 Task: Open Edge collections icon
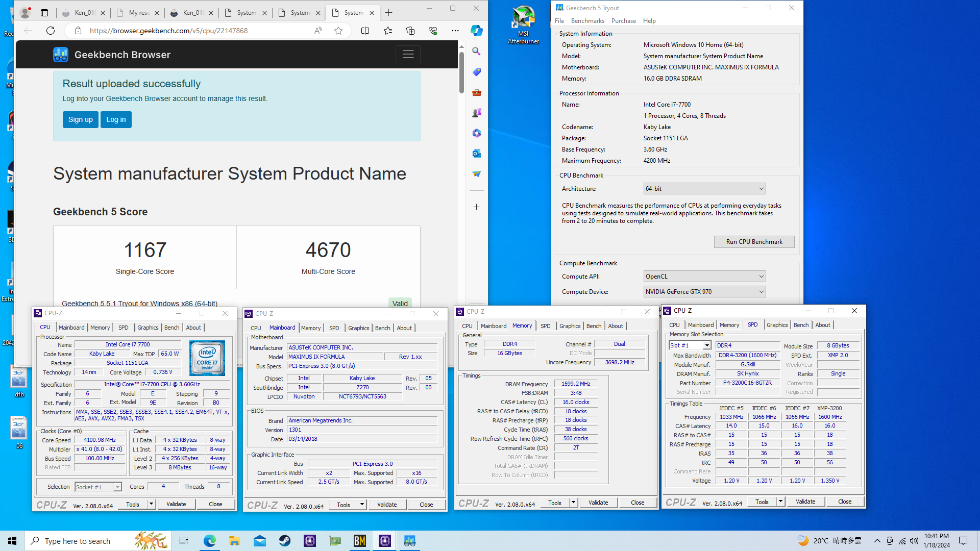click(x=410, y=31)
